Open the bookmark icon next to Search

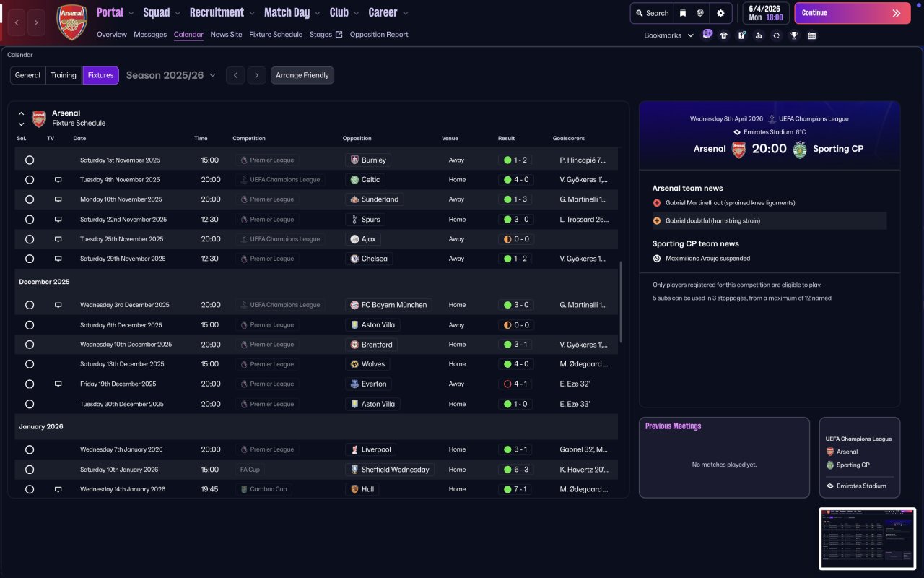683,13
